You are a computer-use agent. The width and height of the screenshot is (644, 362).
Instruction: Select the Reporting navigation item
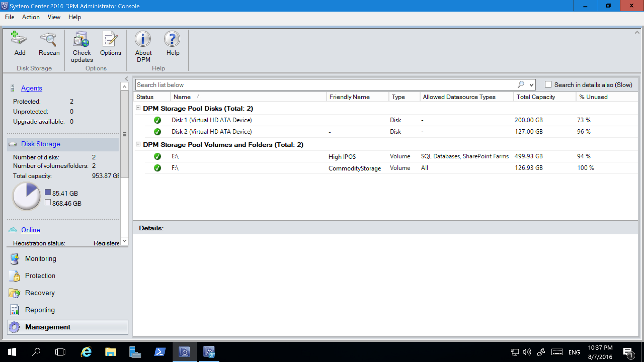tap(40, 310)
